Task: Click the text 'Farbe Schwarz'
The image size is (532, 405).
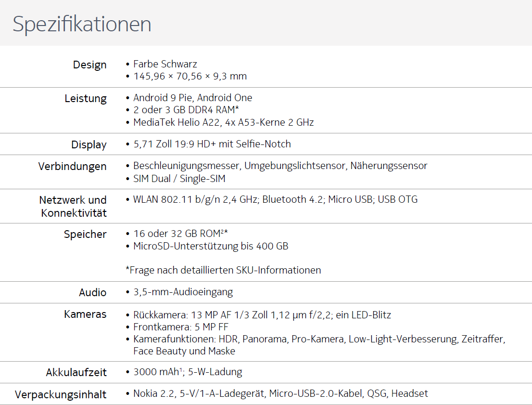Action: [165, 64]
